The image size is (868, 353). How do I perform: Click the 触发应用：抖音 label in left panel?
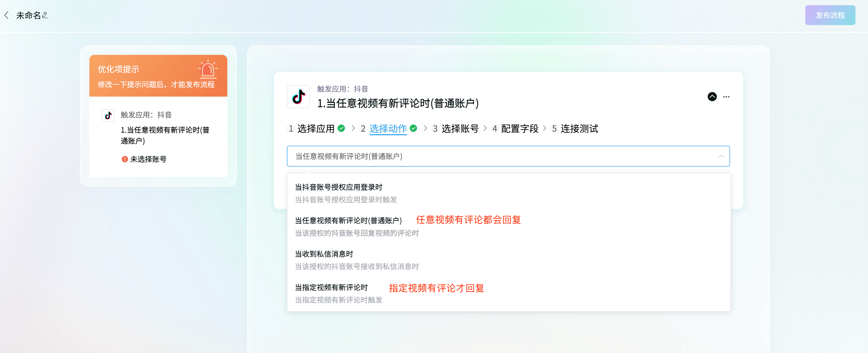click(146, 115)
